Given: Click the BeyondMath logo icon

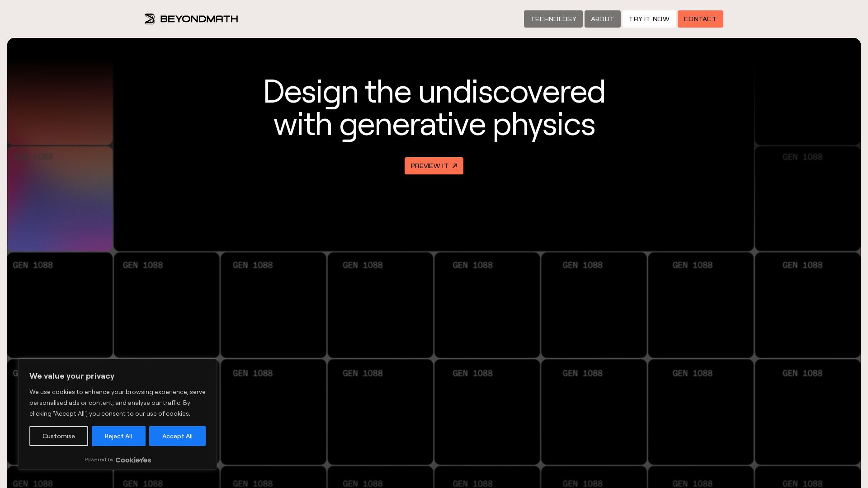Looking at the screenshot, I should (150, 19).
